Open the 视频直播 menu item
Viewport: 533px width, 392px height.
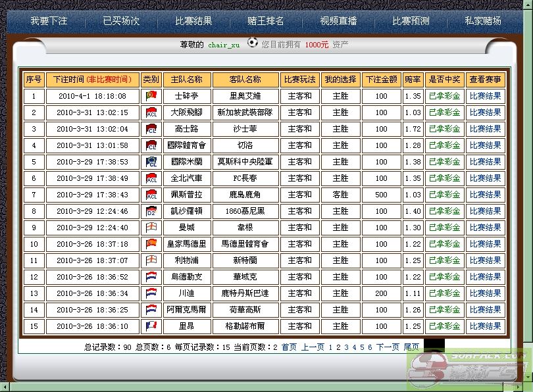338,21
